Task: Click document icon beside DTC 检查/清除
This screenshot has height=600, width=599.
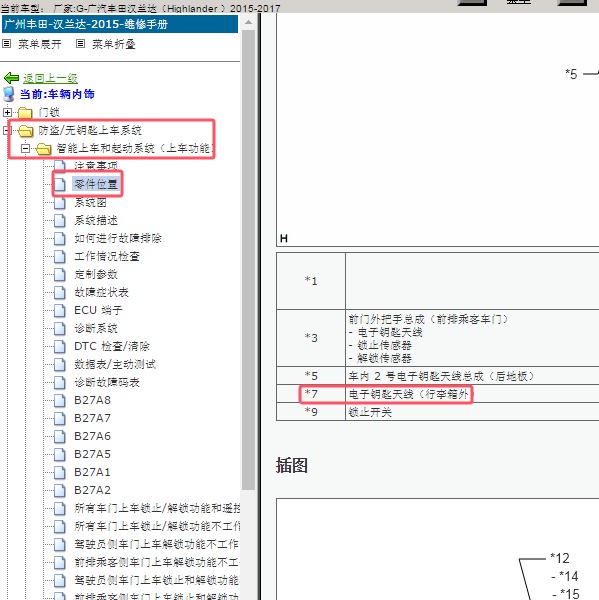Action: tap(60, 346)
